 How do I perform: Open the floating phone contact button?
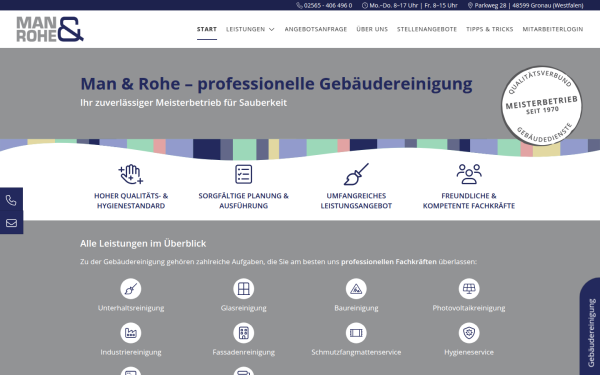pos(11,200)
